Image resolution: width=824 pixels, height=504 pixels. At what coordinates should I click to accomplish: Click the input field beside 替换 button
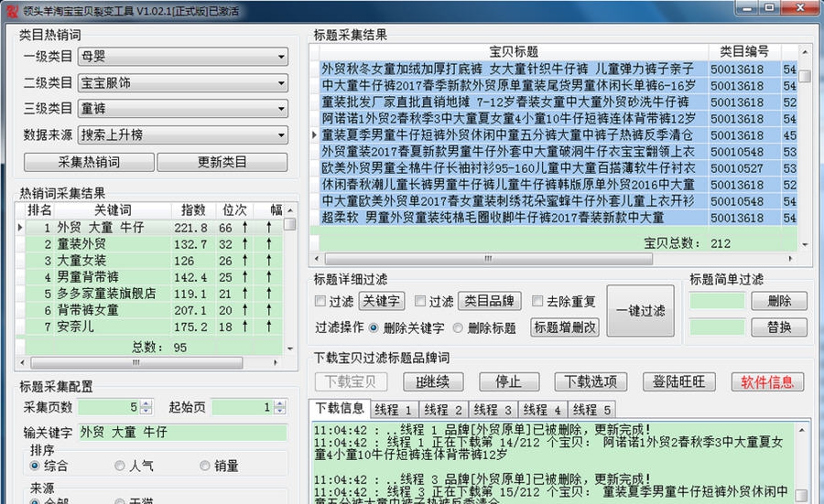click(717, 327)
